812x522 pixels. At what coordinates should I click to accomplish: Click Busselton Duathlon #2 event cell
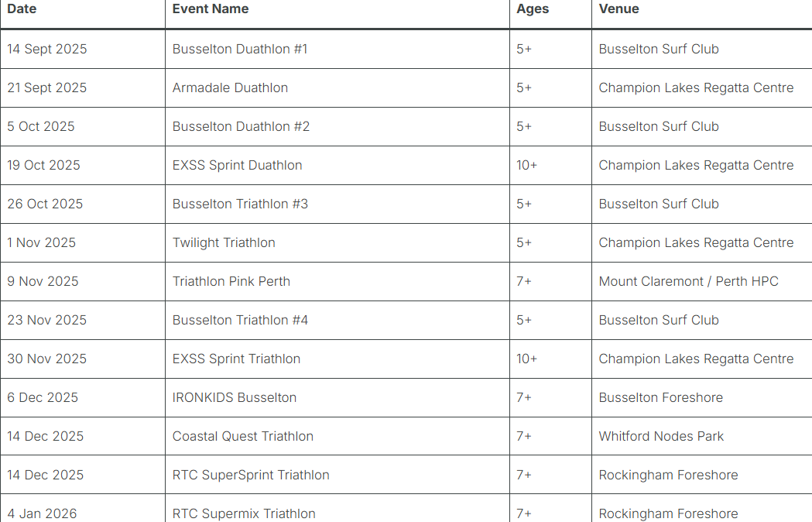pyautogui.click(x=241, y=126)
